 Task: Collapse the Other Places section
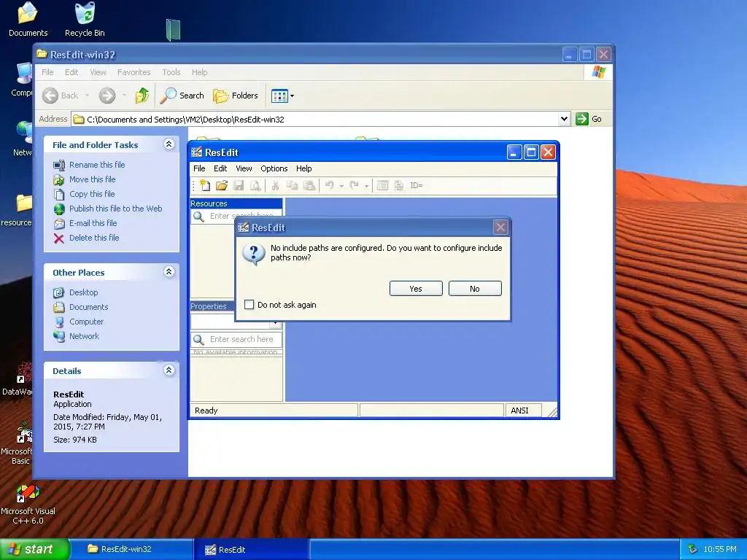pos(169,271)
